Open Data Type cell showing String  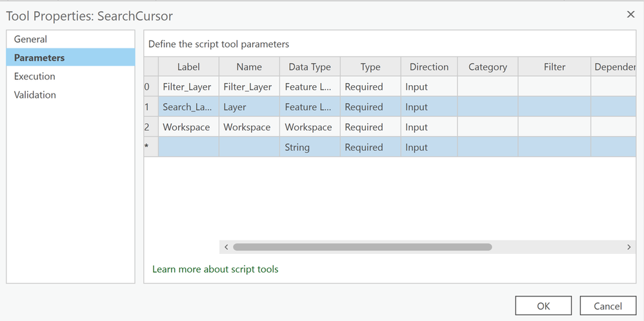[x=309, y=148]
